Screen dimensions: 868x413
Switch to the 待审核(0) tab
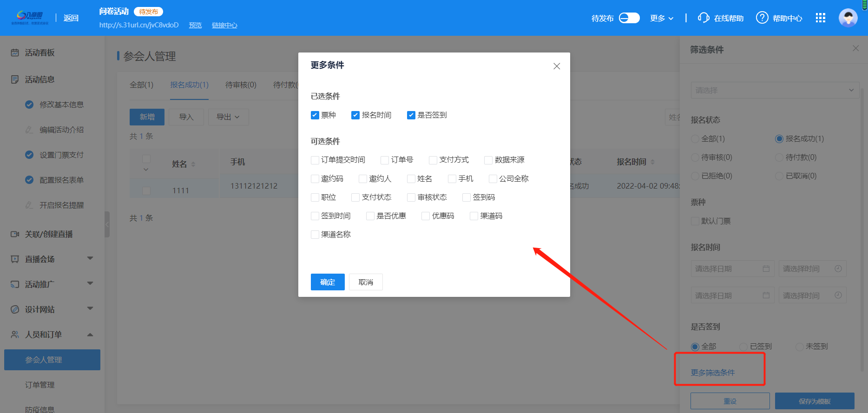[x=241, y=85]
